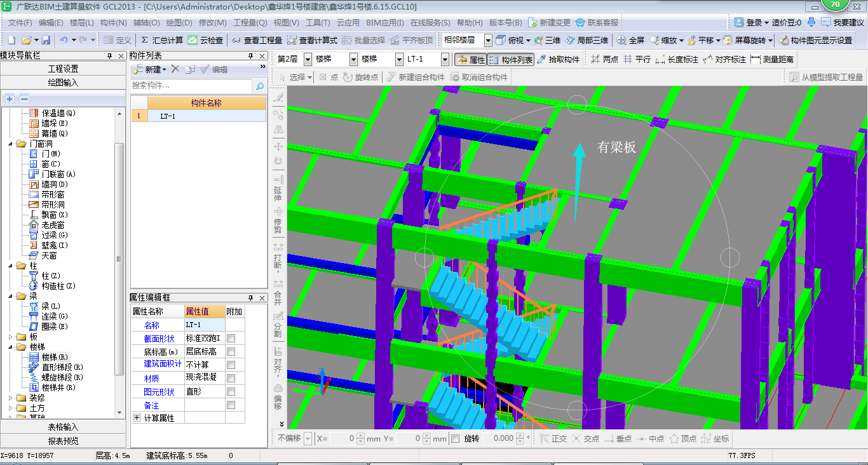Click 我要建议 suggestion button

[843, 22]
